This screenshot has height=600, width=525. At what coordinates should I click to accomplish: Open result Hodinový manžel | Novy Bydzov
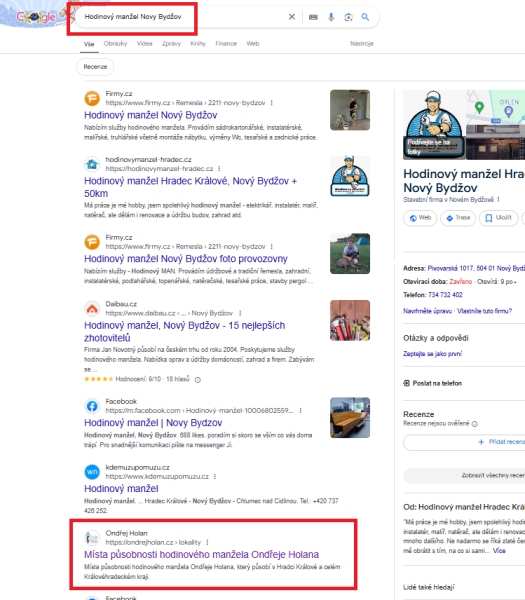[153, 423]
